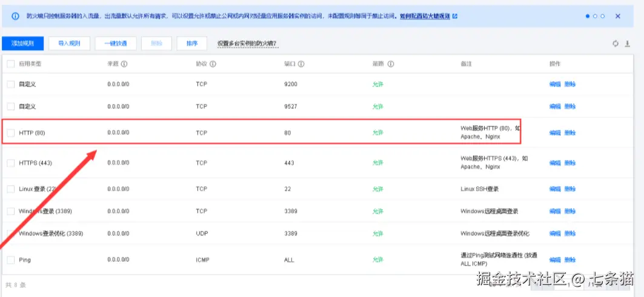Close the blue firewall info banner
The width and height of the screenshot is (644, 297).
(x=618, y=16)
